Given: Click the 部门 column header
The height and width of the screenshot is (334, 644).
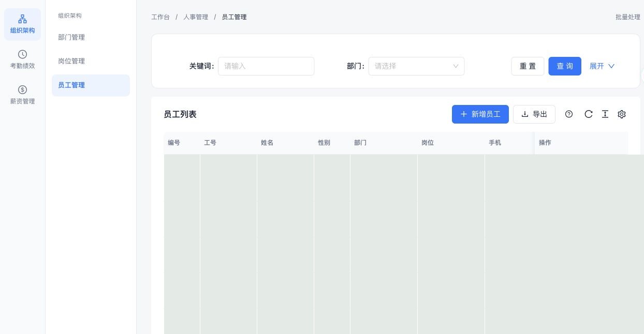Looking at the screenshot, I should point(384,143).
